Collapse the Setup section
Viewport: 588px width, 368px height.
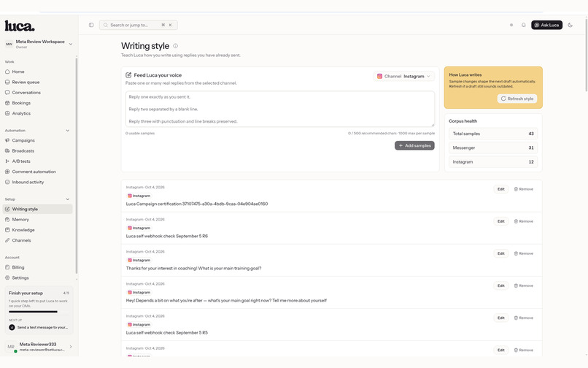click(x=68, y=199)
